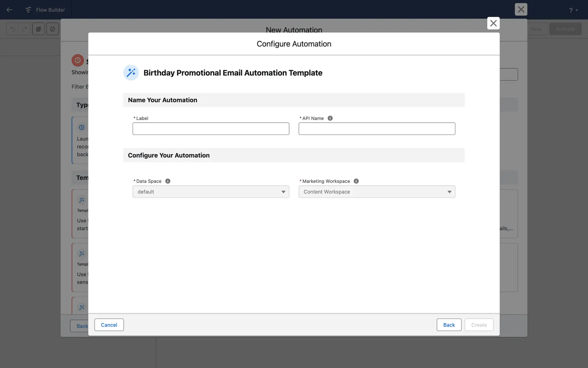Open the Data Space dropdown
588x368 pixels.
coord(211,192)
